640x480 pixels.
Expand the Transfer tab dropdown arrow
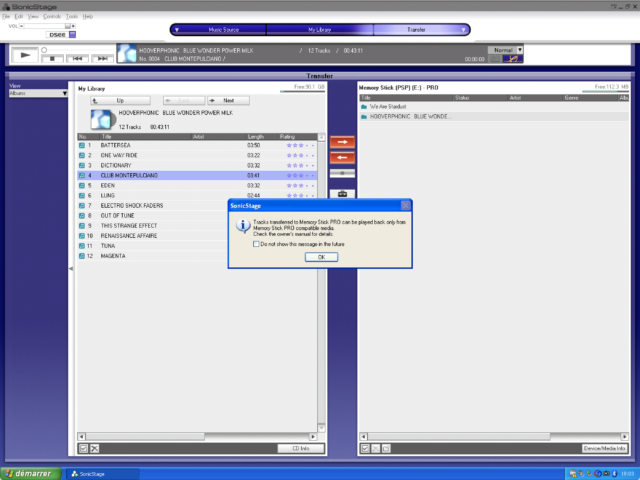(463, 30)
